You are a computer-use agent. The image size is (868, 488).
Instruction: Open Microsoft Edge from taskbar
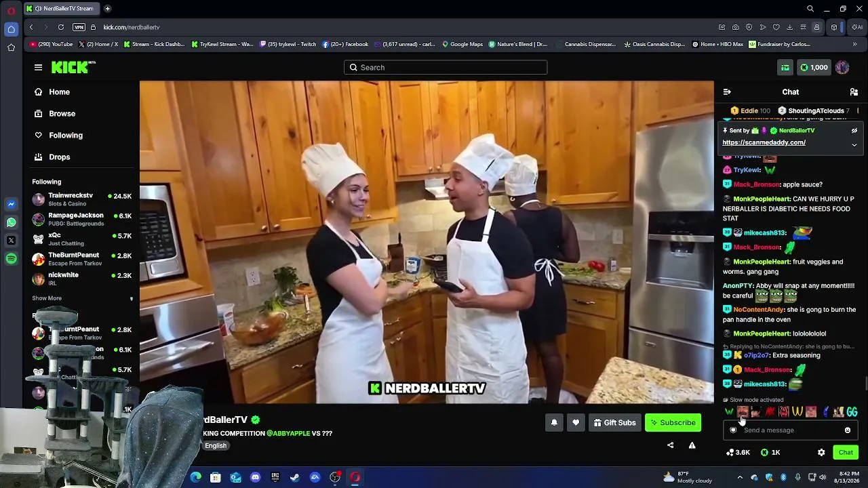[x=196, y=477]
